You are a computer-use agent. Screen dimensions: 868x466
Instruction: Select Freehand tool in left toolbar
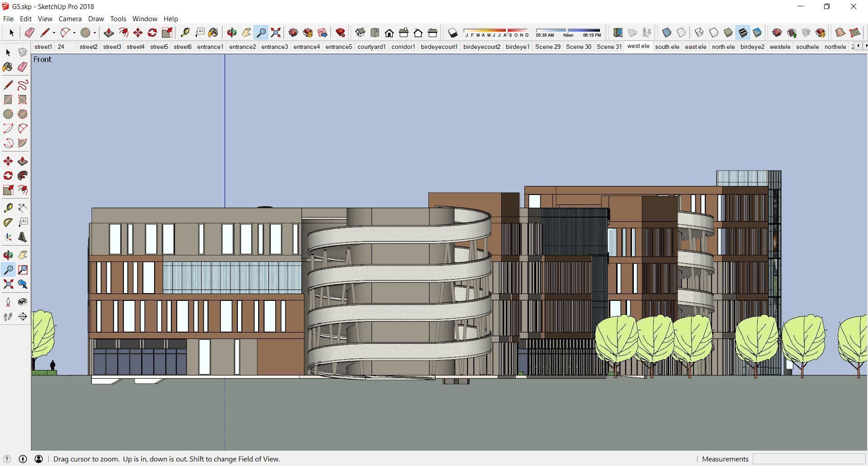coord(23,85)
